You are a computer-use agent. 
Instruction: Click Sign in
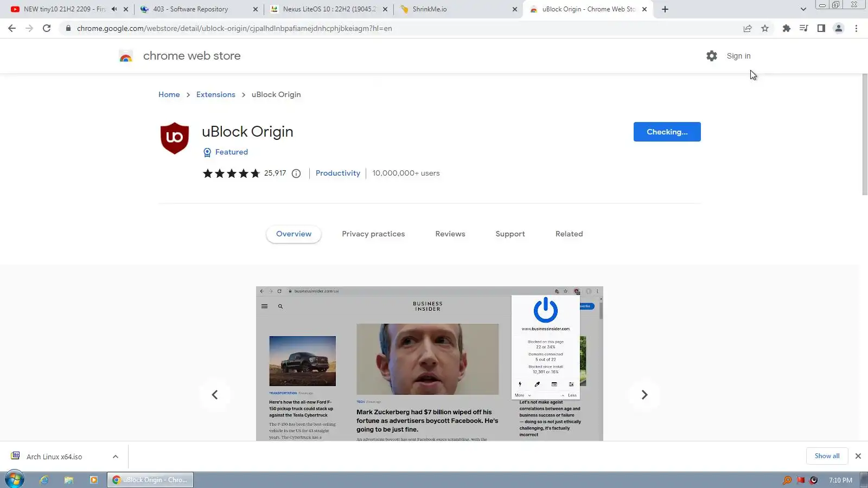pos(739,56)
